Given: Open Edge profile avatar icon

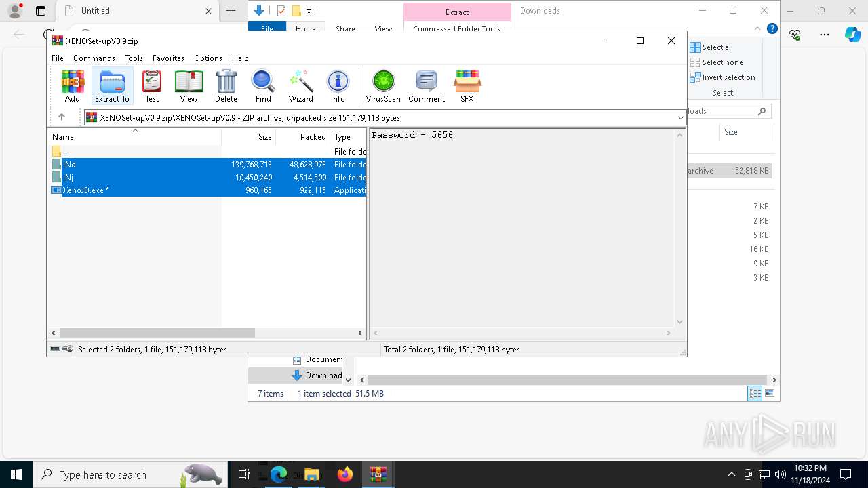Looking at the screenshot, I should click(15, 11).
